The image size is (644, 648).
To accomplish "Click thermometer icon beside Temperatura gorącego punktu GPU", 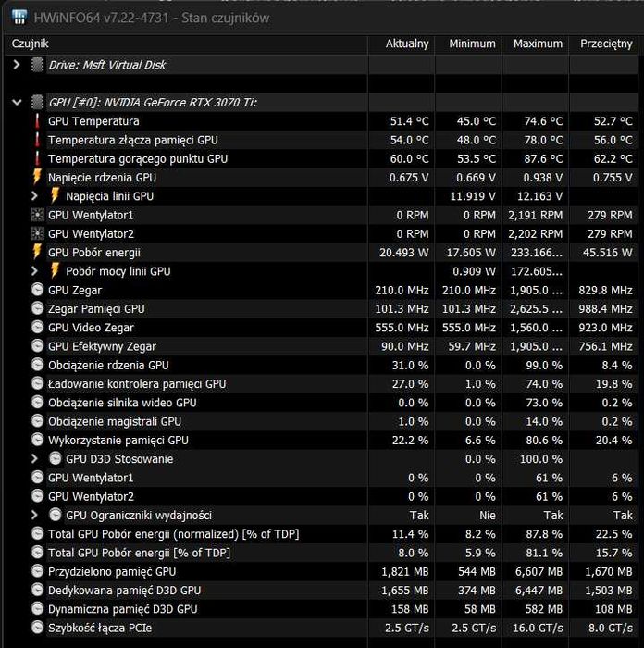I will tap(37, 158).
